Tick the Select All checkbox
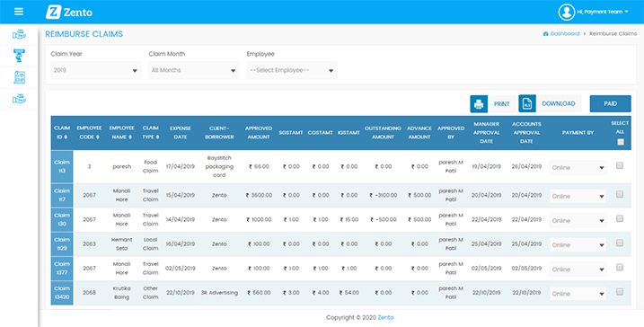 point(620,142)
